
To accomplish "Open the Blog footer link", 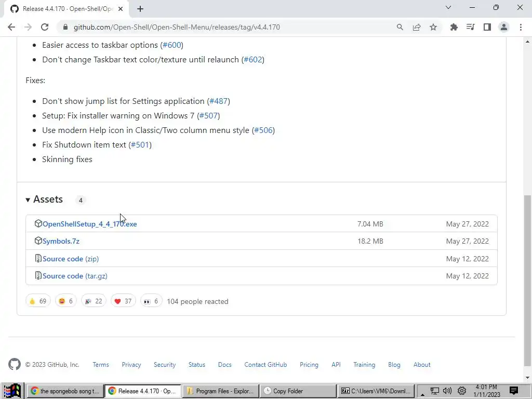I will pos(394,364).
